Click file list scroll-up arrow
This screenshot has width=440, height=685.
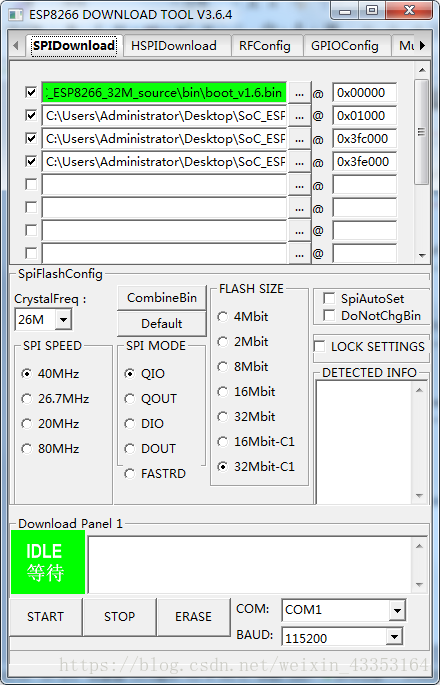click(x=422, y=70)
